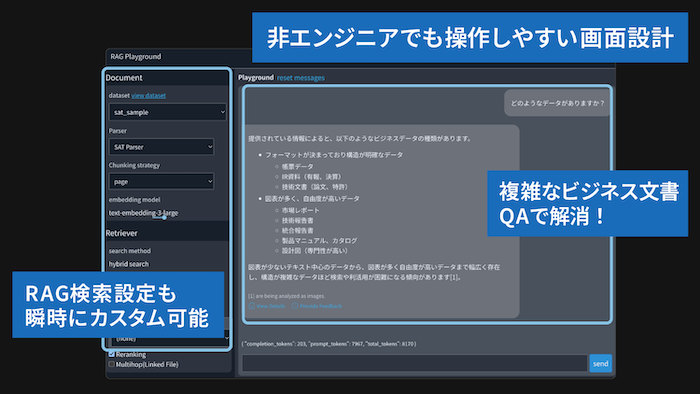This screenshot has height=394, width=700.
Task: Click the search method label
Action: click(129, 251)
